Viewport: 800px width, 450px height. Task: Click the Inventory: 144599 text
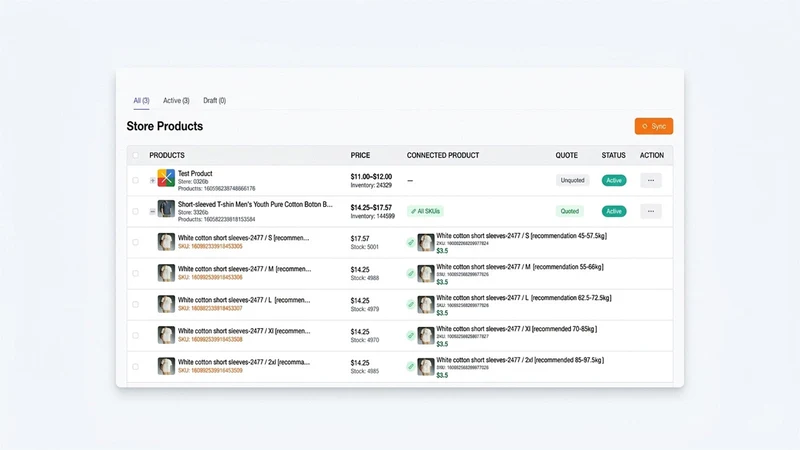tap(372, 216)
